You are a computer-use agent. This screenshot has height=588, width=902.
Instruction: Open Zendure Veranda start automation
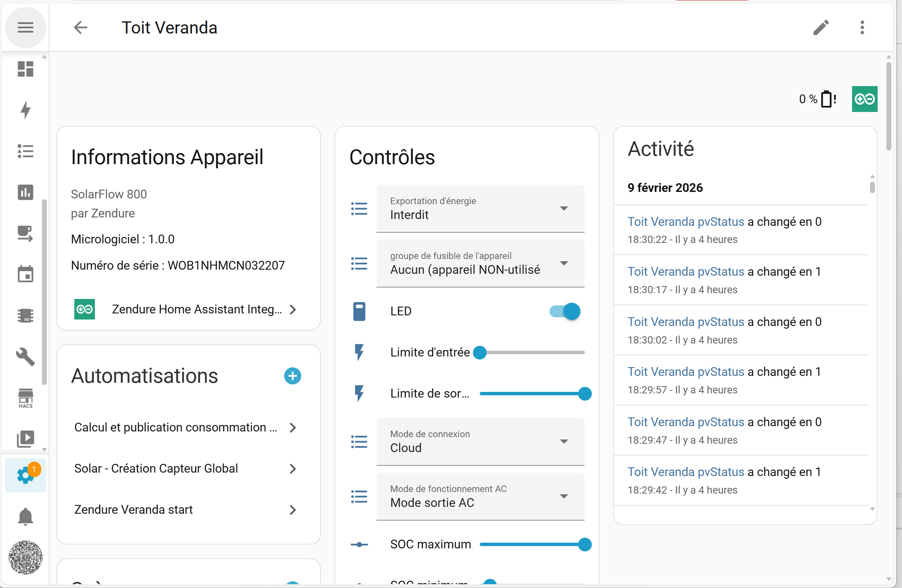(x=186, y=510)
